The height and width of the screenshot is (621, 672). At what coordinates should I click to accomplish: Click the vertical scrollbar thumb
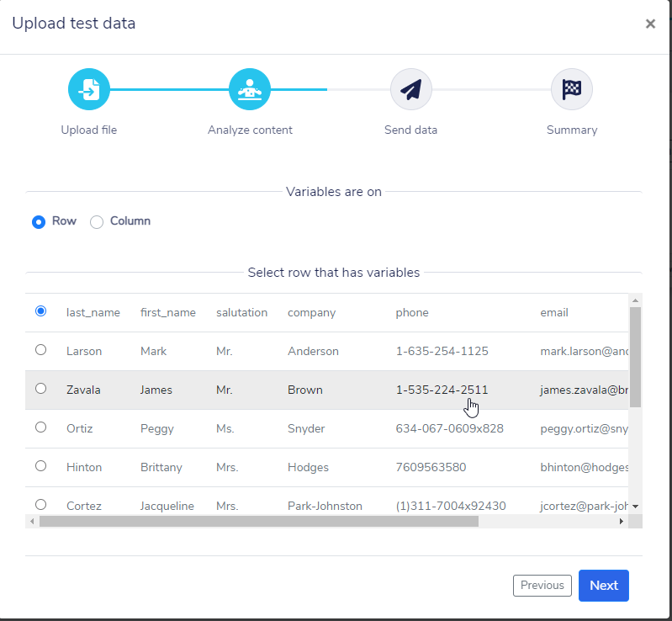(x=635, y=357)
